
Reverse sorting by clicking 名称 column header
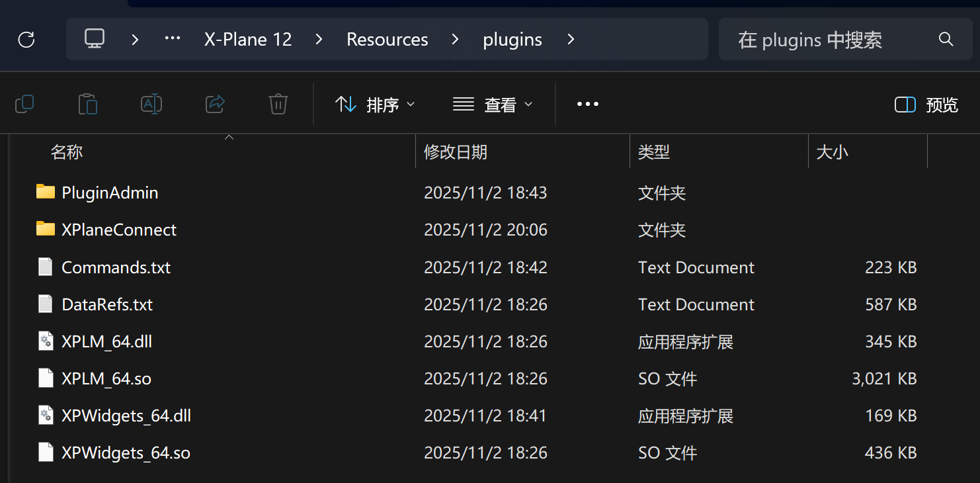click(67, 152)
